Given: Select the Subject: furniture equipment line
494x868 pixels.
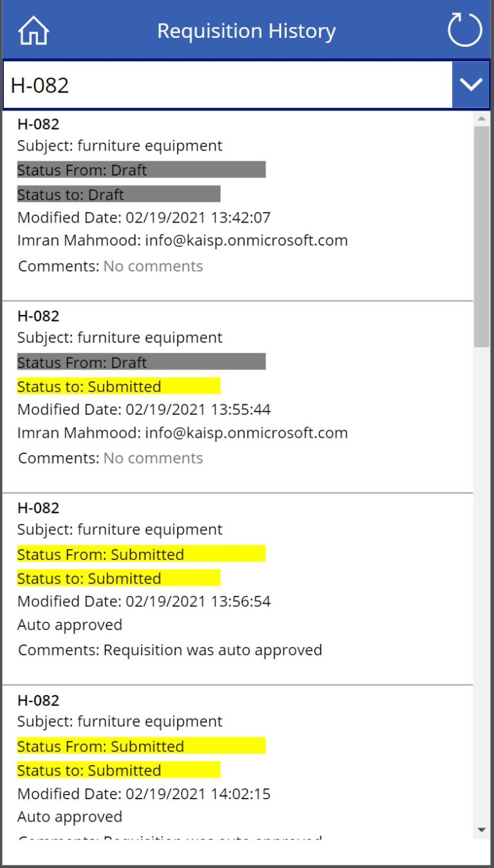Looking at the screenshot, I should [119, 145].
